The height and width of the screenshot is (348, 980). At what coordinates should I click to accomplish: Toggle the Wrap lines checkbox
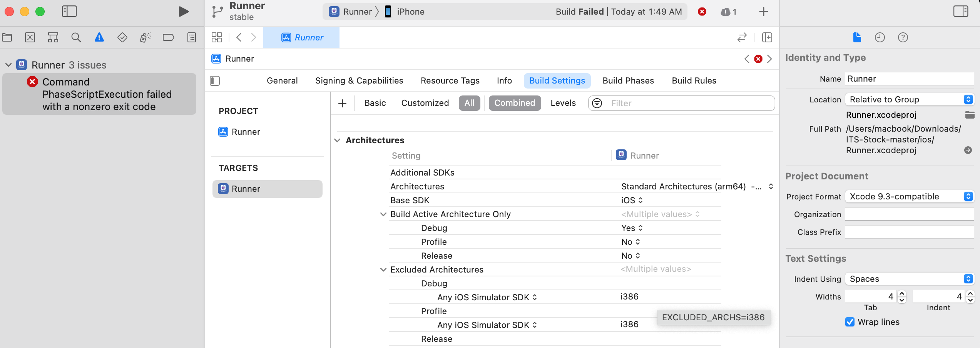click(x=850, y=322)
